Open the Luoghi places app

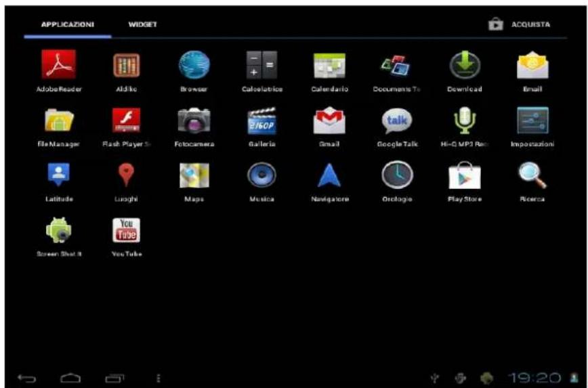click(127, 182)
